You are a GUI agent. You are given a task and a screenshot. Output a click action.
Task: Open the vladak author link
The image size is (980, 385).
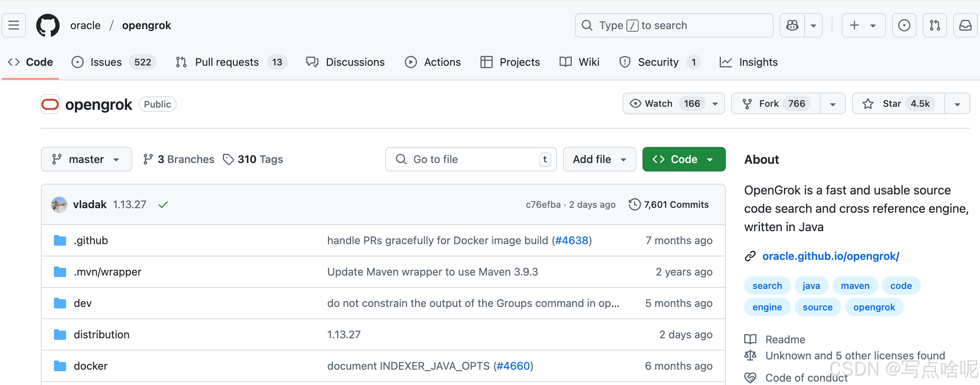click(90, 204)
